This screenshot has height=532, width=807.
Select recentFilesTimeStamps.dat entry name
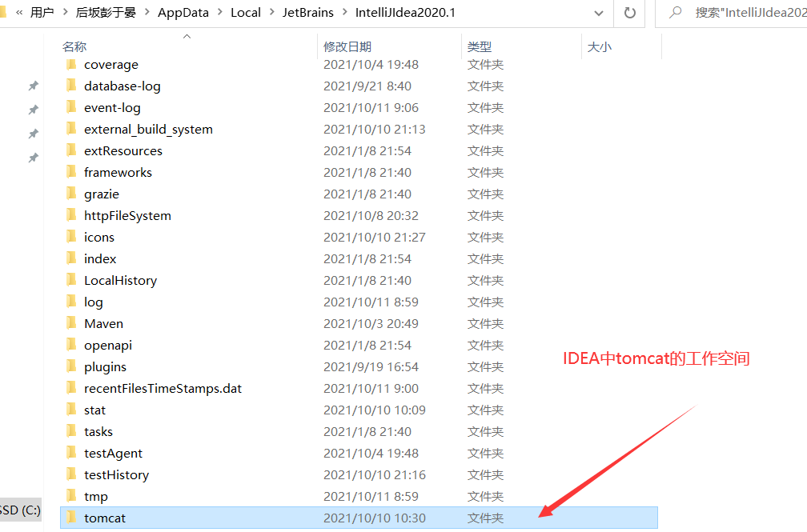pos(163,389)
